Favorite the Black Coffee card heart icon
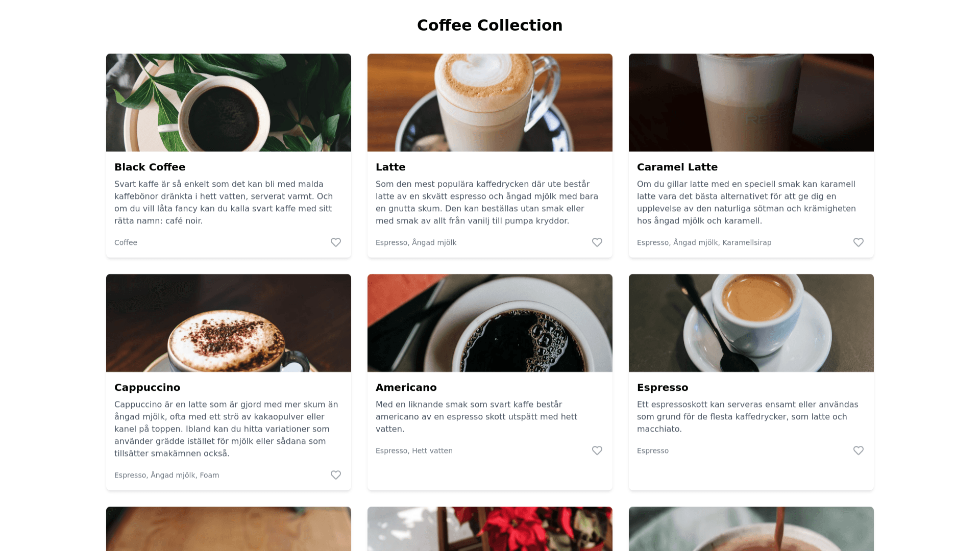980x551 pixels. click(336, 242)
